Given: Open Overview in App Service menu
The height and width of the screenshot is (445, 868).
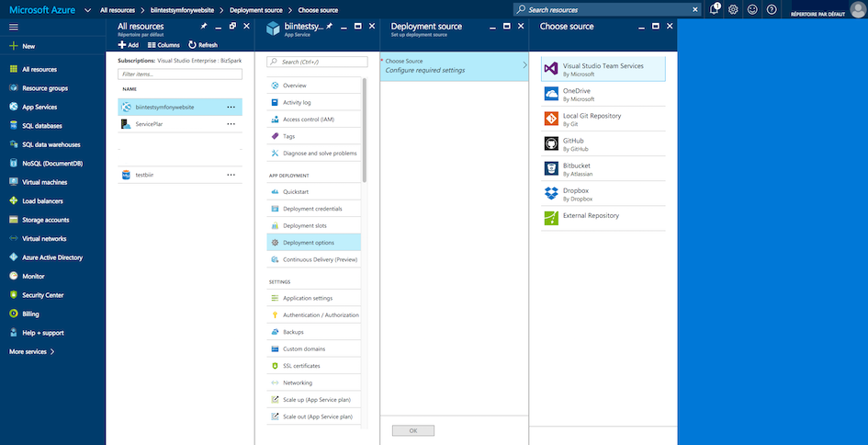Looking at the screenshot, I should pos(314,86).
